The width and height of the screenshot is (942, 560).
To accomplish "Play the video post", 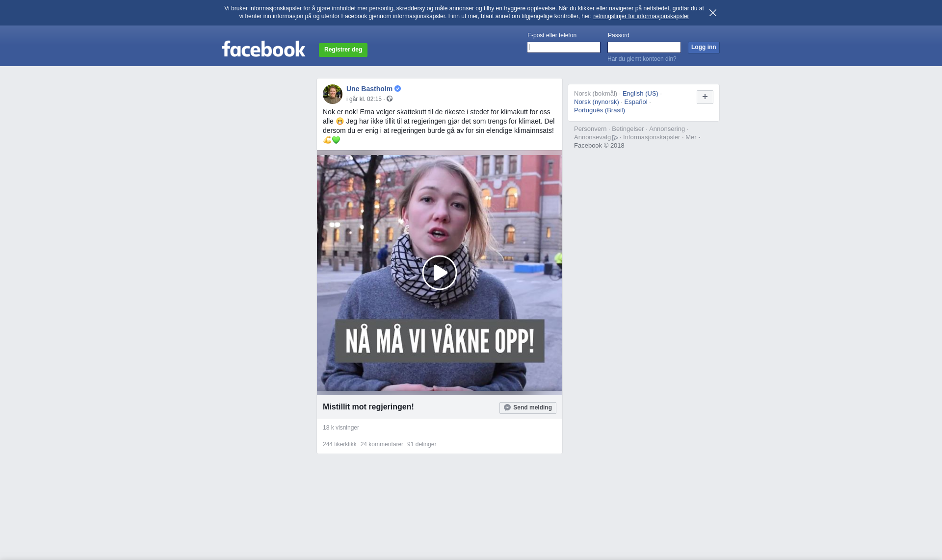I will click(439, 273).
